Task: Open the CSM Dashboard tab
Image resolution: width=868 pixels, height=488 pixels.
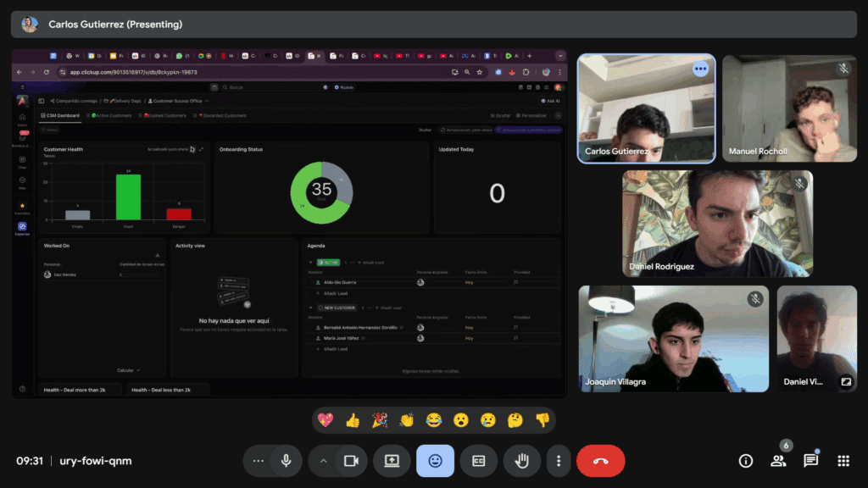Action: [61, 115]
